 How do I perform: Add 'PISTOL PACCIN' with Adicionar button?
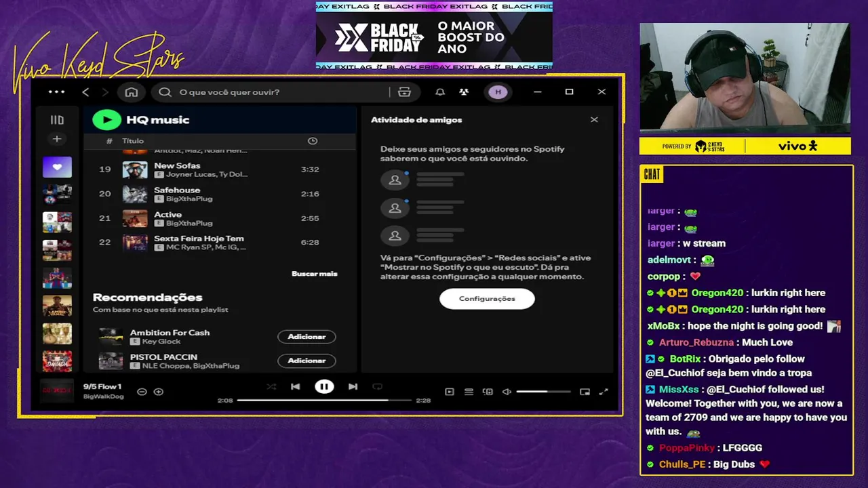point(307,361)
